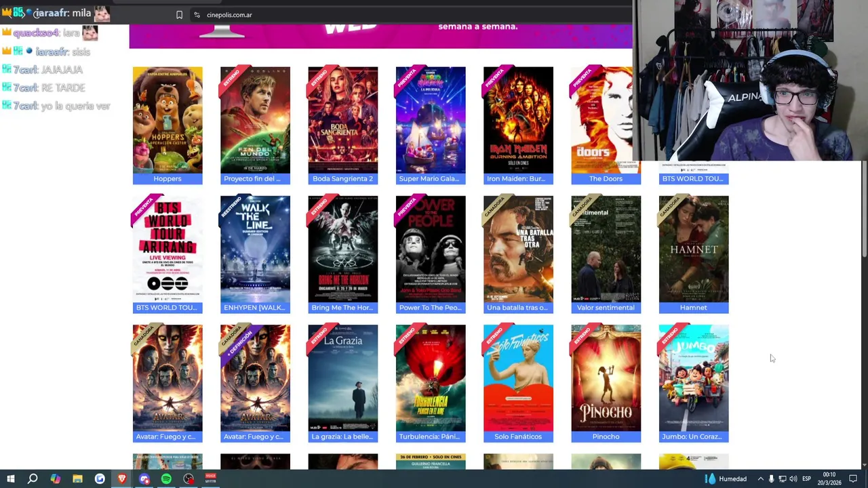Open the ENHYPEN Walk The Line poster
The height and width of the screenshot is (488, 868).
click(x=255, y=249)
